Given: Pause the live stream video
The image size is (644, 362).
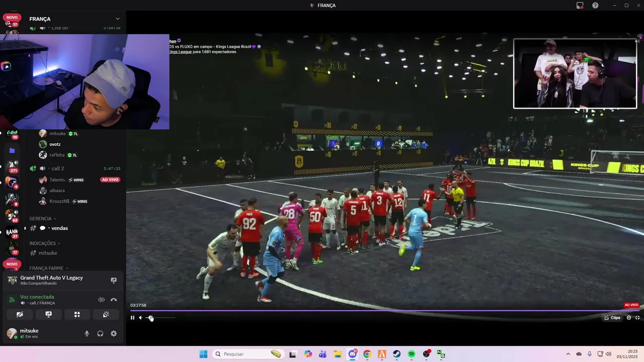Looking at the screenshot, I should pyautogui.click(x=132, y=318).
